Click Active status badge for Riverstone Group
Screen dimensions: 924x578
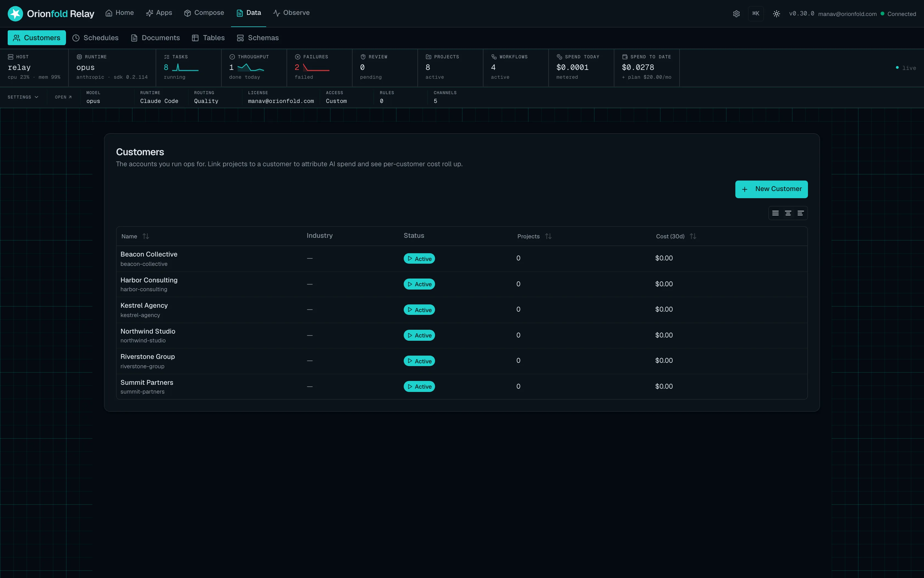419,361
